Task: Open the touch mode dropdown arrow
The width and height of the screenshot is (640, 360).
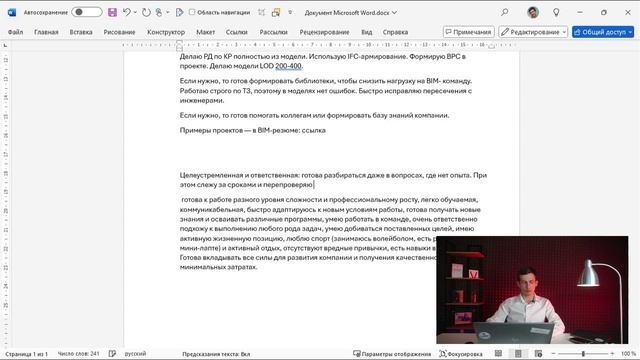Action: [168, 12]
